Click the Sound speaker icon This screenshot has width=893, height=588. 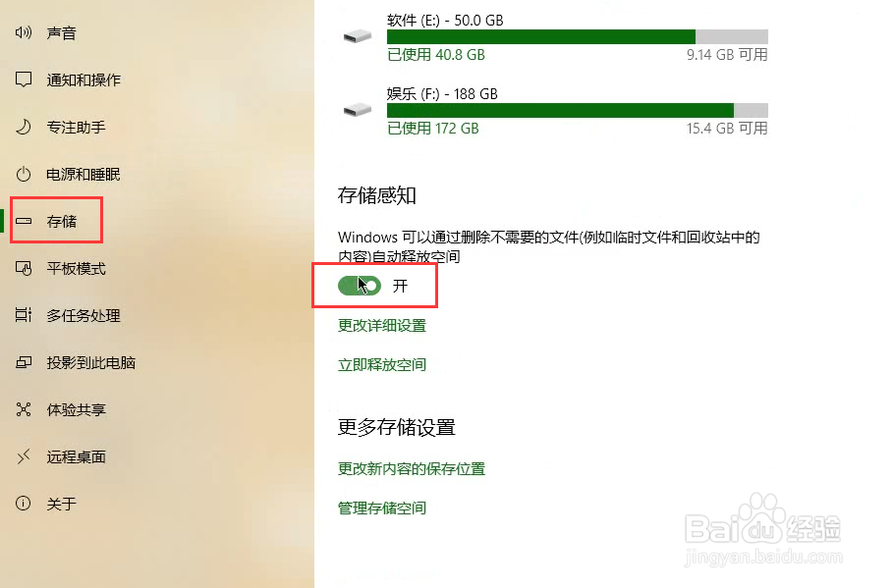[x=24, y=32]
